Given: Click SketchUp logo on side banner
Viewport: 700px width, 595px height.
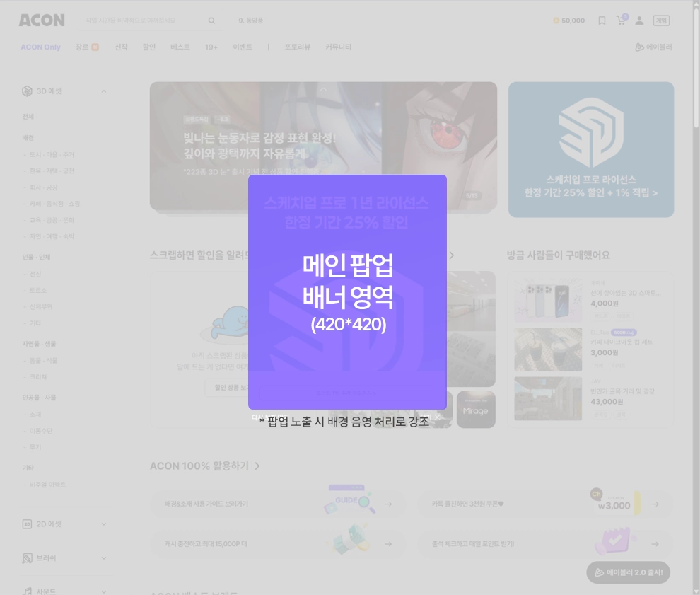Looking at the screenshot, I should click(x=590, y=132).
